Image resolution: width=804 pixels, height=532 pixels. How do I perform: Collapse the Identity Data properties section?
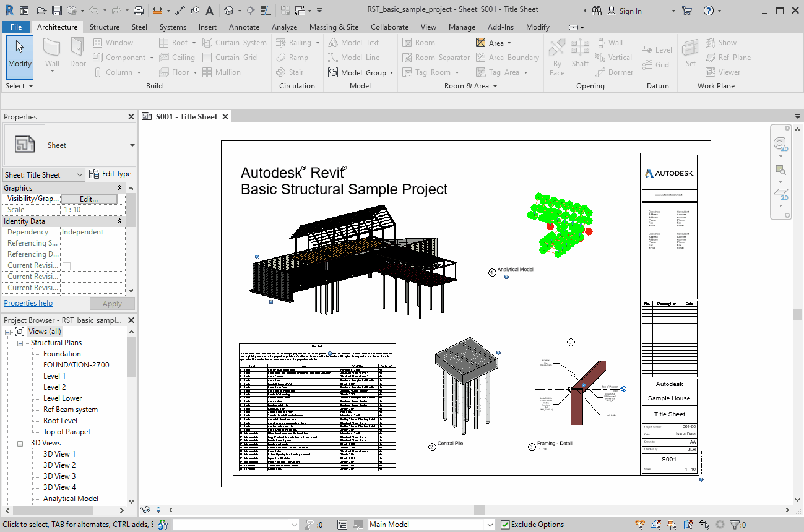(120, 221)
